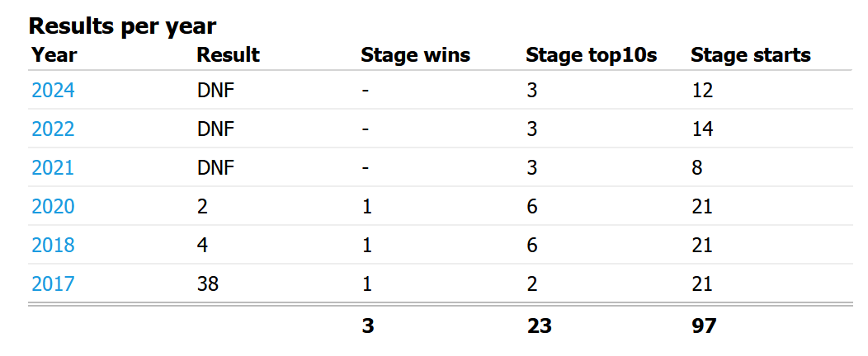Select the total stage top10s value 23
Viewport: 868px width, 356px height.
539,326
